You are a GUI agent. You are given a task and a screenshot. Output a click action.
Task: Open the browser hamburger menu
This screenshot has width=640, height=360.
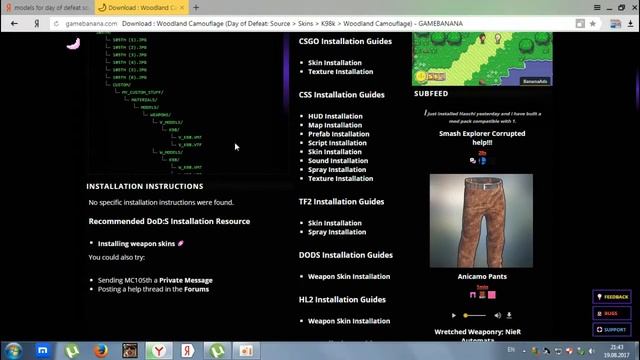597,7
